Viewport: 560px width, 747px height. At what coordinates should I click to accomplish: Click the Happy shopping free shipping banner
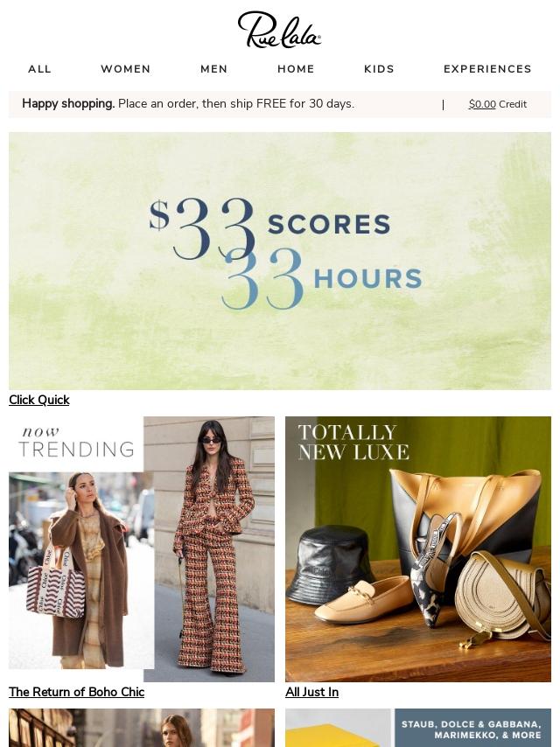pyautogui.click(x=188, y=103)
